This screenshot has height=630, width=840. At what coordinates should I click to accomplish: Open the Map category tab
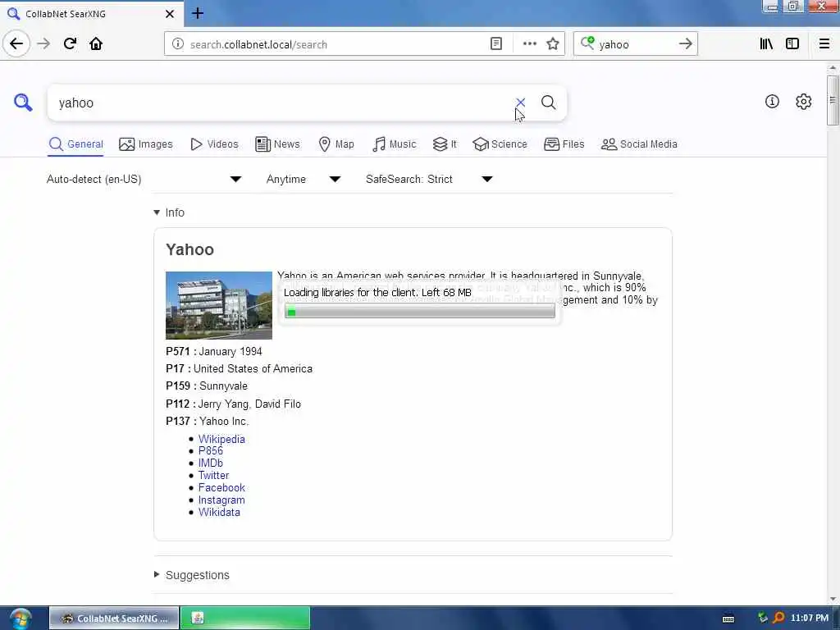click(x=336, y=144)
